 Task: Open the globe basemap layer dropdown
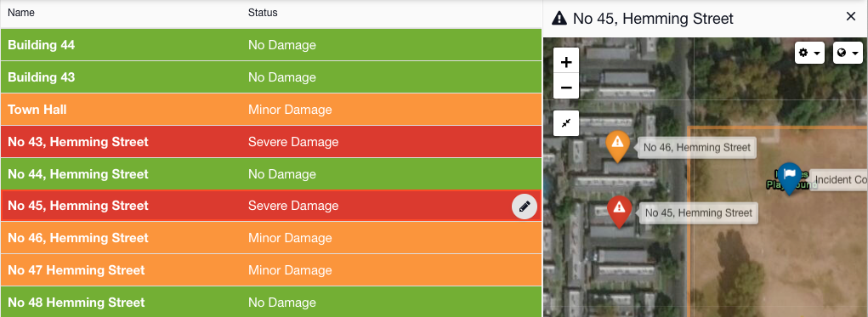tap(848, 53)
